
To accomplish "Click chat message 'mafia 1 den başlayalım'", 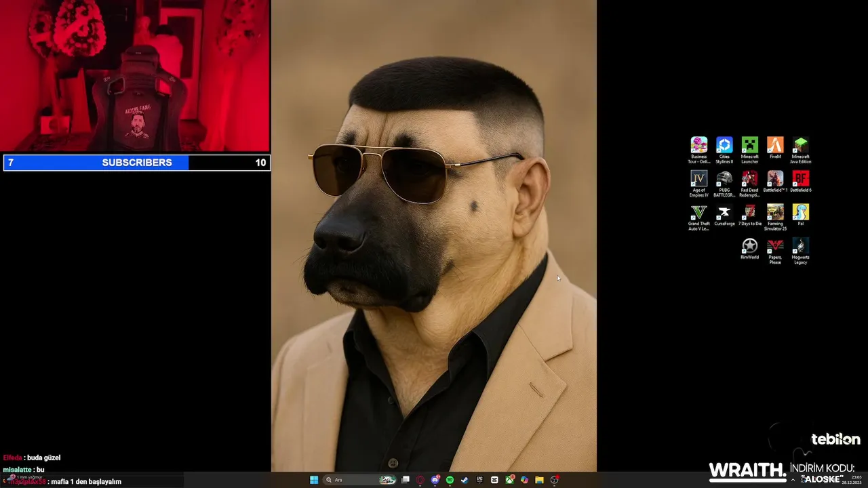I will [86, 482].
